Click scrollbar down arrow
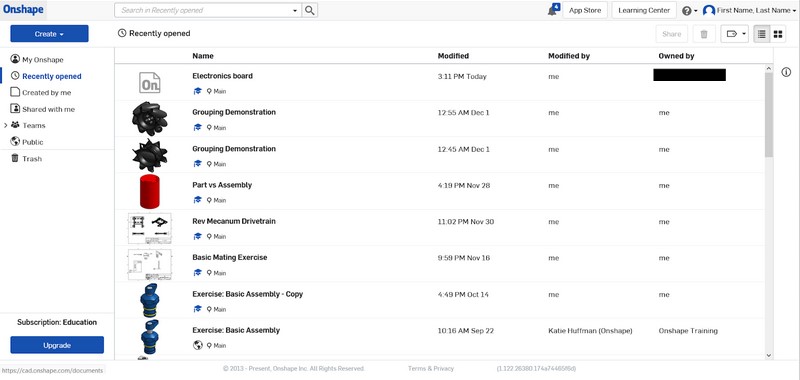 pos(769,355)
